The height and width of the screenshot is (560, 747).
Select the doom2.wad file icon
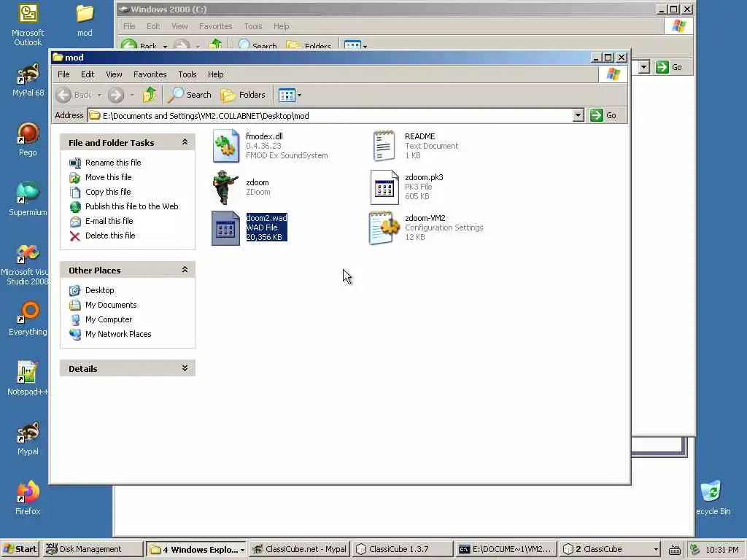[226, 228]
